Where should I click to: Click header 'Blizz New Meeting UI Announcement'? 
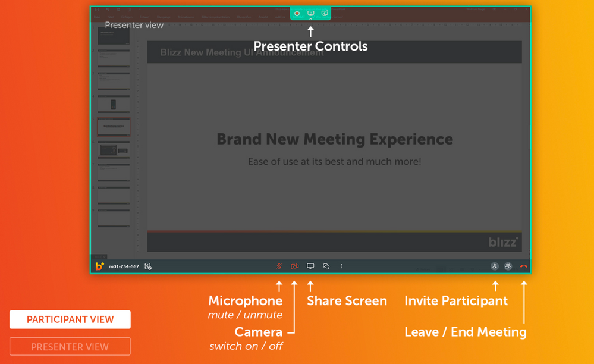(241, 52)
